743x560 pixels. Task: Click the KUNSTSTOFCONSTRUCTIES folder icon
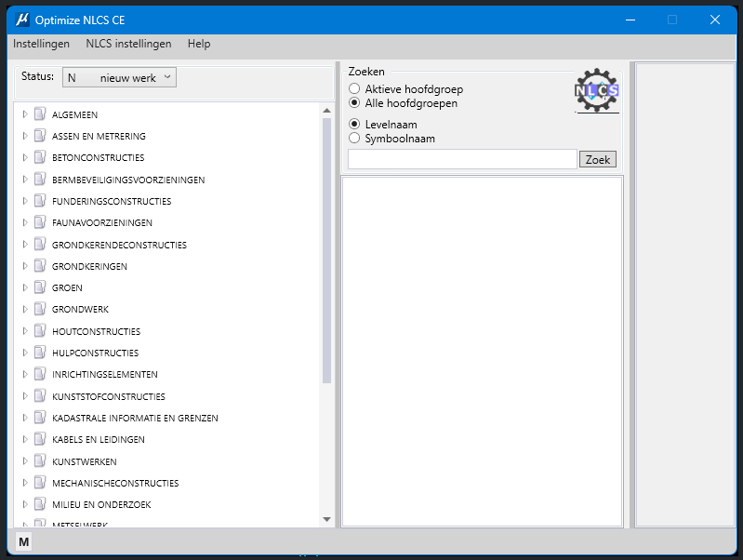point(40,396)
